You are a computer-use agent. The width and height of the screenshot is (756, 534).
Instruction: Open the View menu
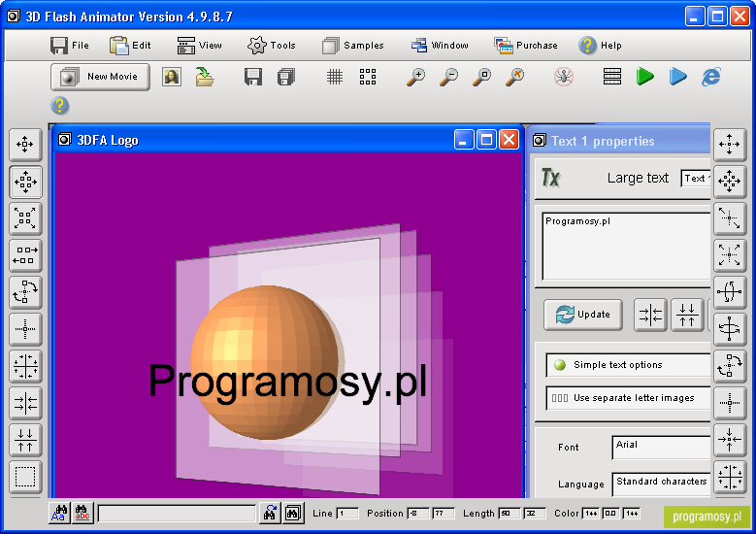coord(199,46)
